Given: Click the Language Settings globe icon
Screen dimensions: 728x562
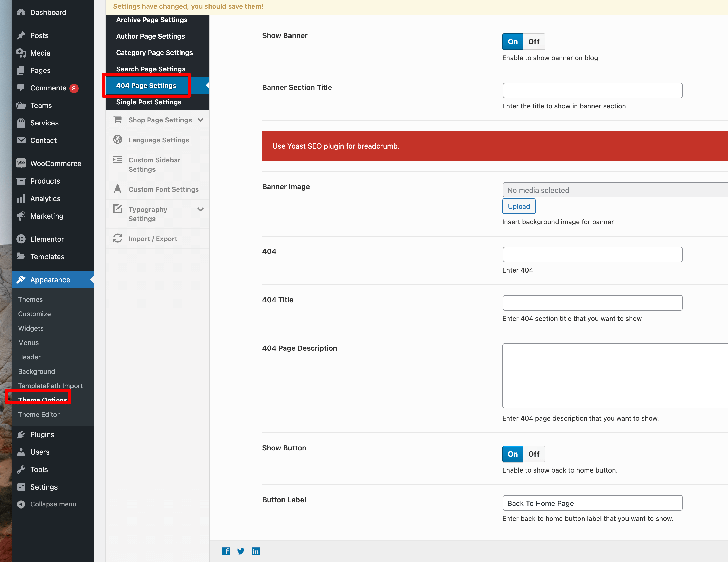Looking at the screenshot, I should coord(117,140).
